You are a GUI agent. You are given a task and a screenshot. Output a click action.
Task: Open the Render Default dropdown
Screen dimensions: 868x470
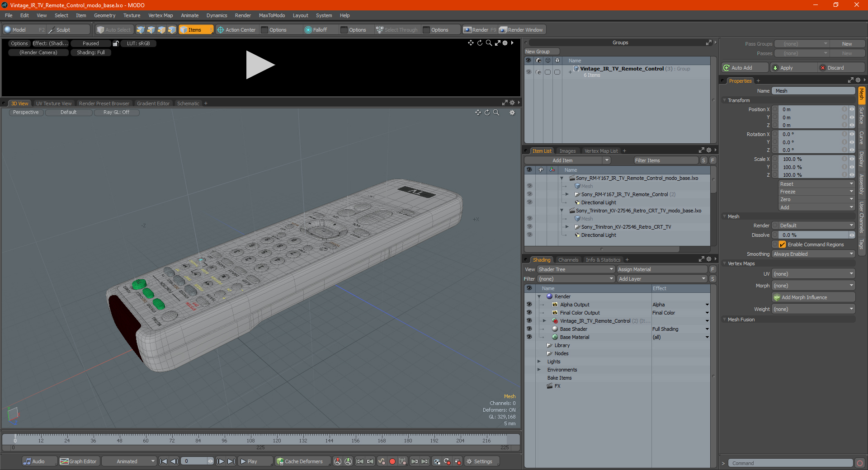[x=816, y=226]
